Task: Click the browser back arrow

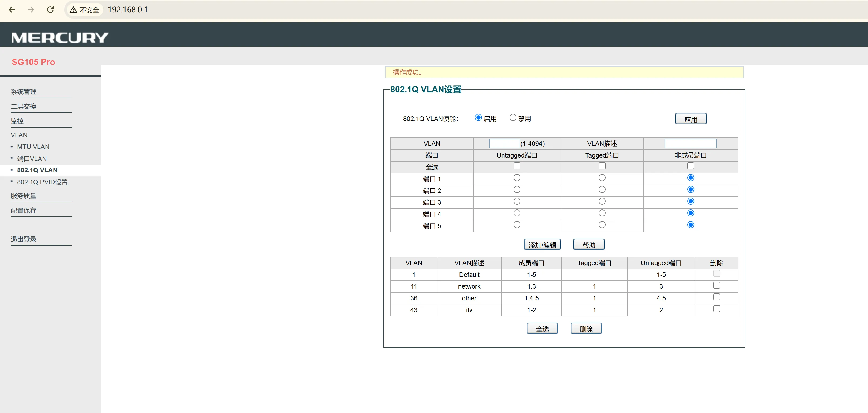Action: pos(12,10)
